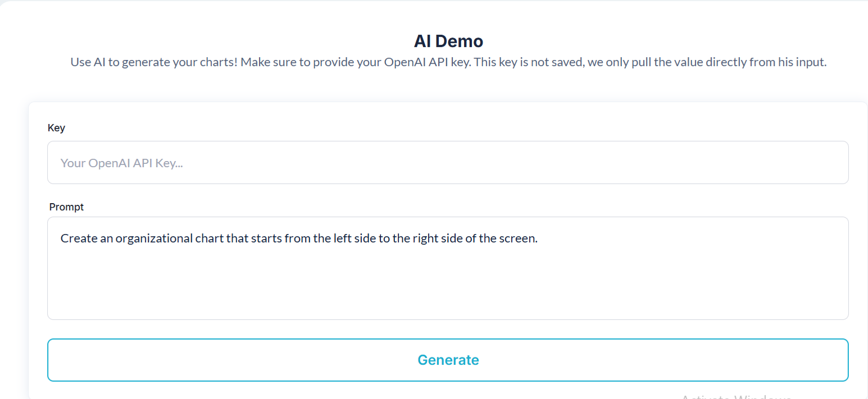Click the word "right" in the prompt

[426, 239]
